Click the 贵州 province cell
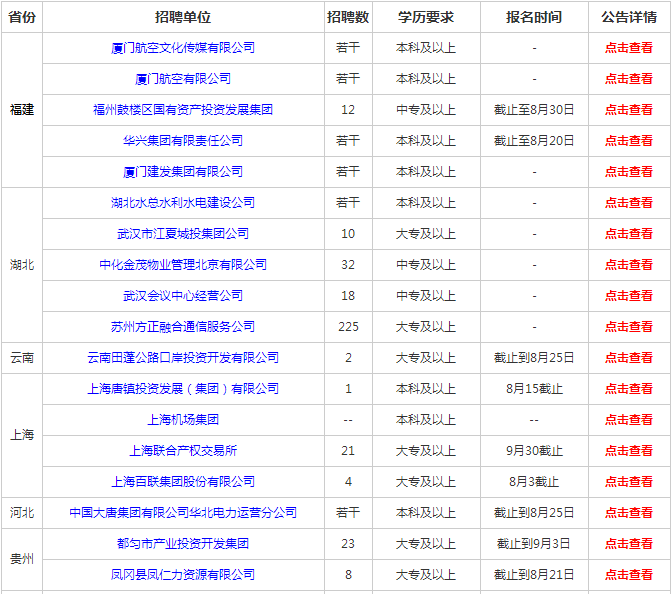 pos(22,559)
